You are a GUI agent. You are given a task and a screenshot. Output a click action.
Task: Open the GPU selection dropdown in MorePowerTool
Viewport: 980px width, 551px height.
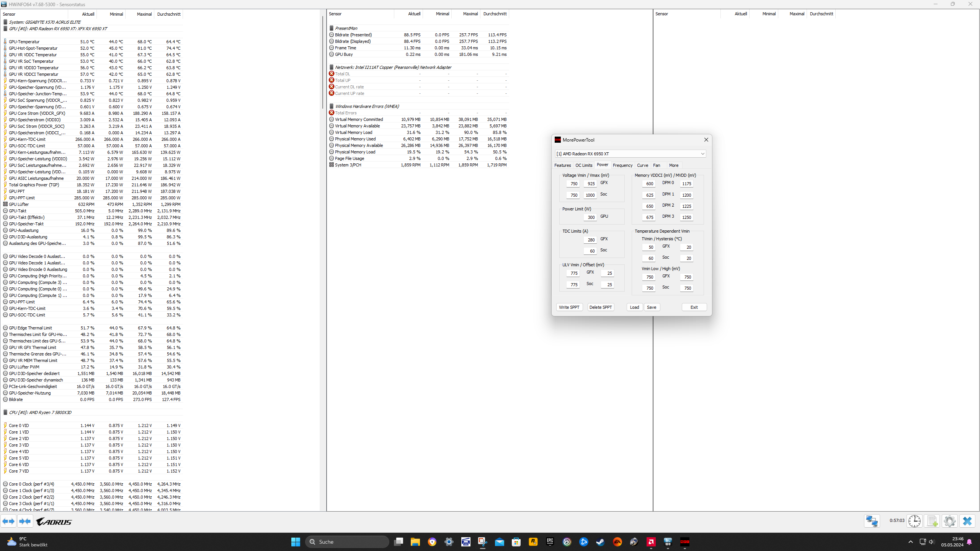pyautogui.click(x=702, y=154)
